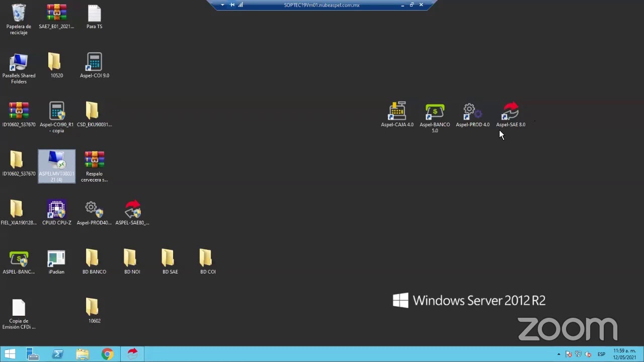
Task: Open the Windows Start button
Action: (x=10, y=354)
